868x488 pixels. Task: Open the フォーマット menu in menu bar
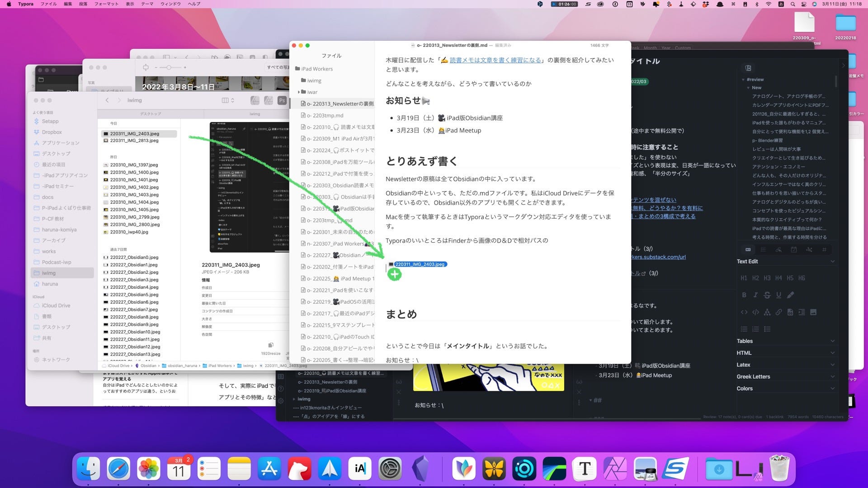point(106,4)
